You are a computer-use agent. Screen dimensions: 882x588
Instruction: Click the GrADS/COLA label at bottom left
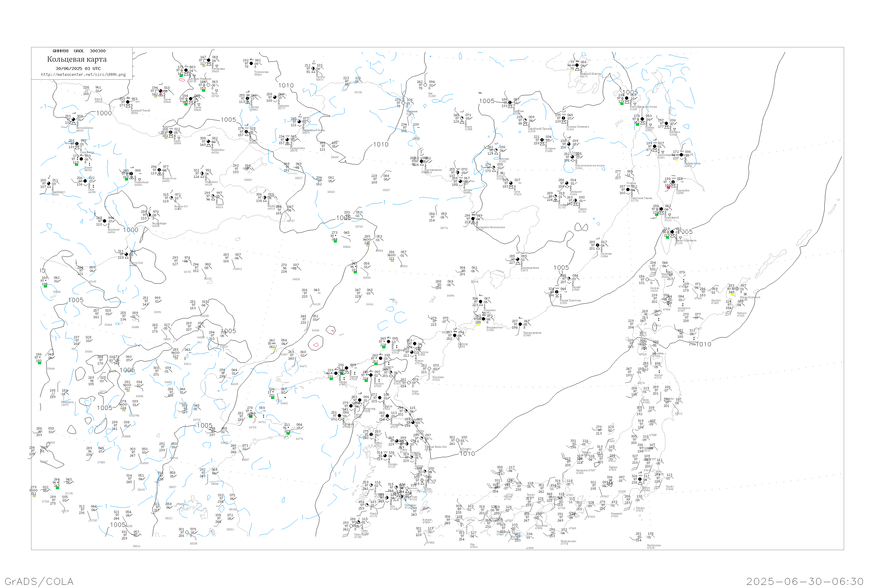click(39, 581)
